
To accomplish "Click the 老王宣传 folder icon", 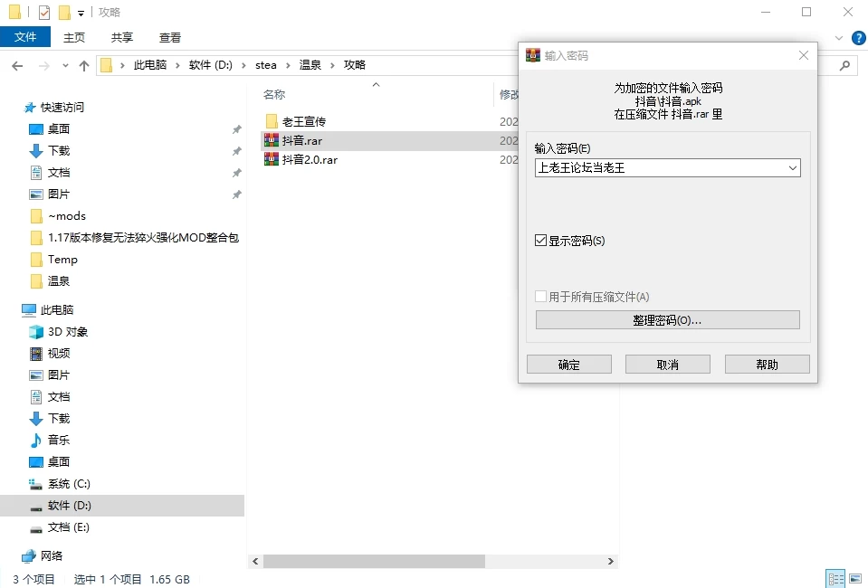I will [272, 121].
